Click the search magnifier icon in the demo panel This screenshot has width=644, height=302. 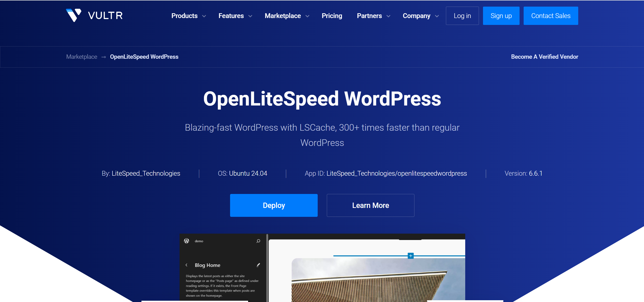point(258,241)
